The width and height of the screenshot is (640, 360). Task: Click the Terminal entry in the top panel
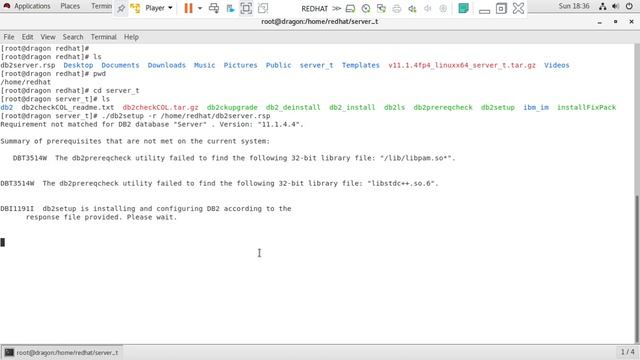tap(101, 6)
